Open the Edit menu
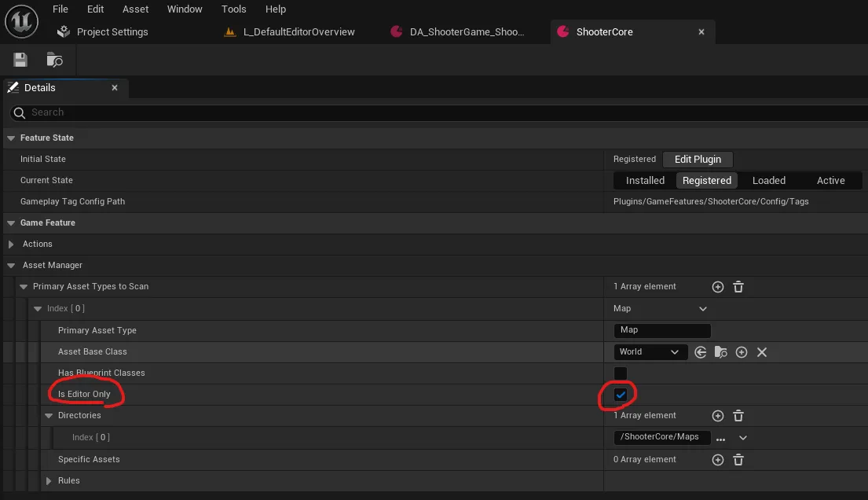The image size is (868, 500). [x=95, y=9]
